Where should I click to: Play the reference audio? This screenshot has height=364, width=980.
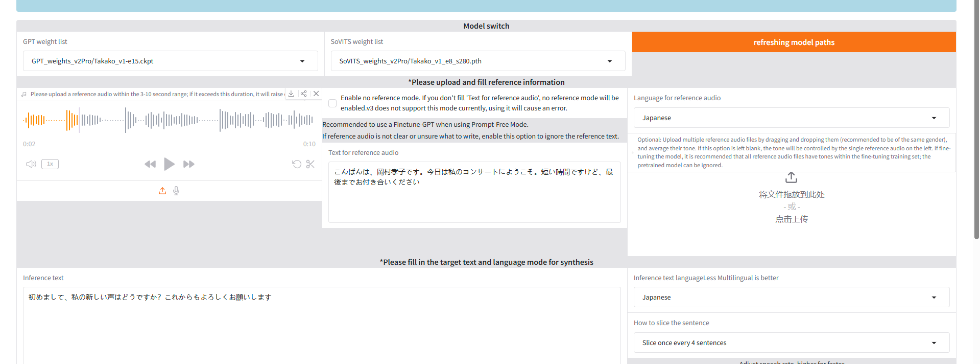[169, 164]
